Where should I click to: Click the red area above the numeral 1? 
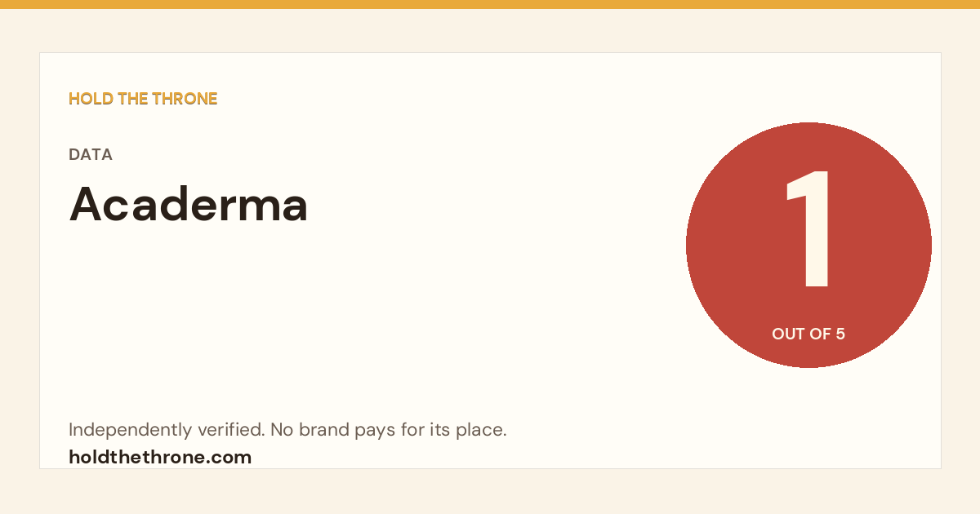click(x=808, y=147)
